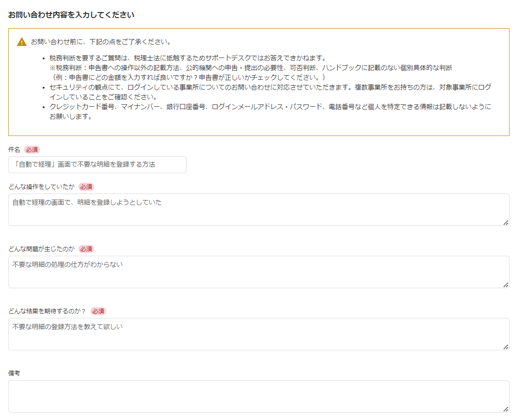Click the 件名 field label
516x420 pixels.
point(14,150)
